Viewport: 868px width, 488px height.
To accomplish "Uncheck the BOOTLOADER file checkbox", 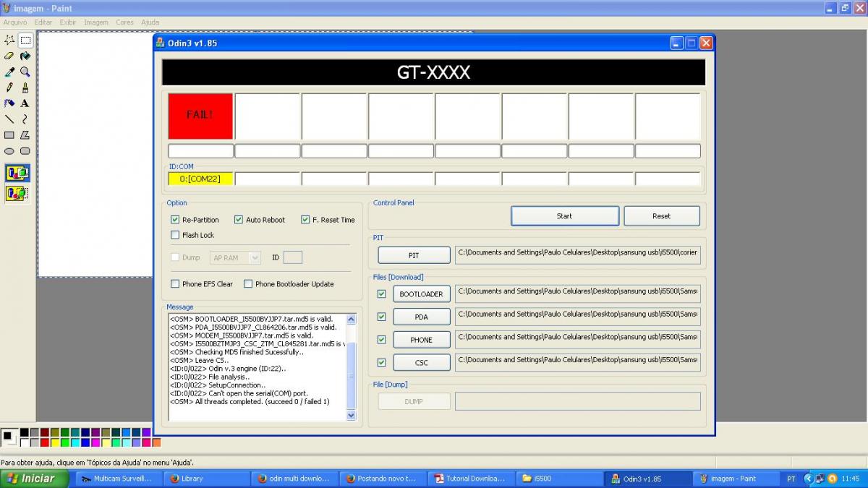I will (381, 294).
